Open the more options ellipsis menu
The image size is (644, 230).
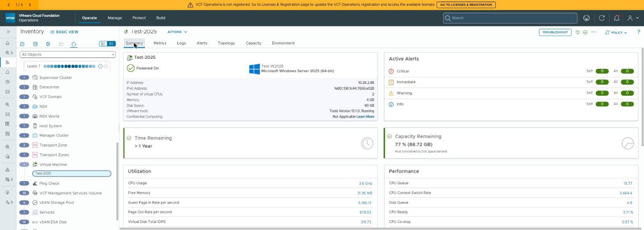pos(593,32)
